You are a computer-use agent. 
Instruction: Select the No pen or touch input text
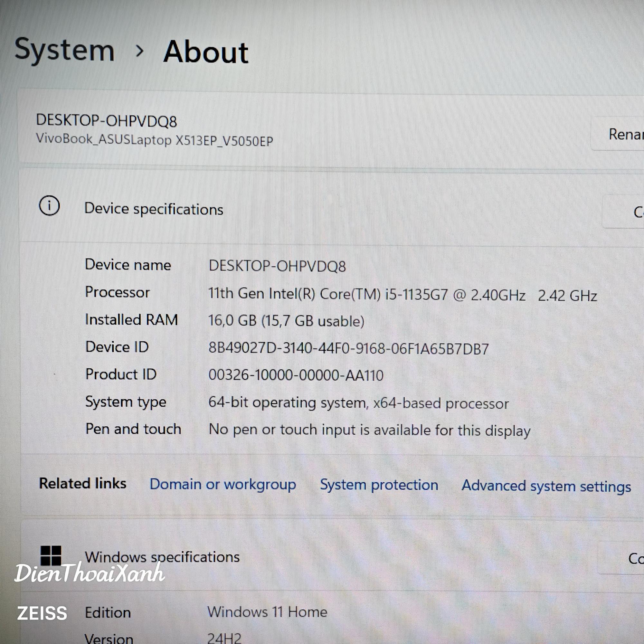pos(370,431)
